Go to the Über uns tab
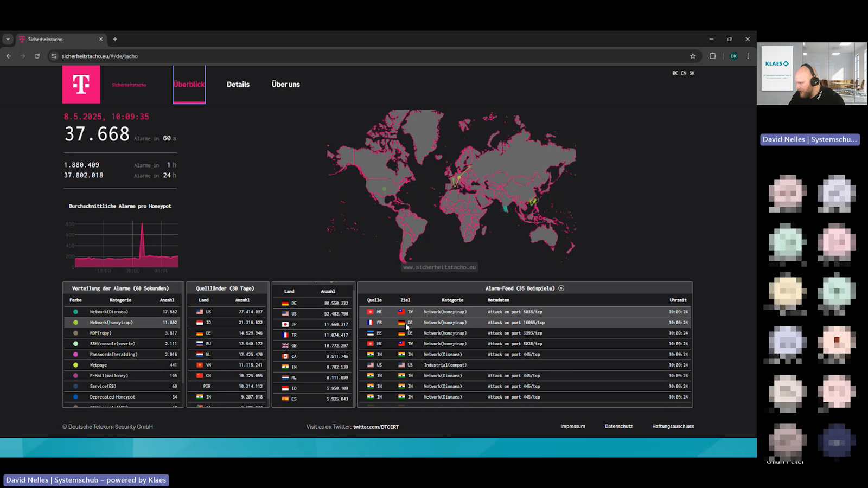 (x=285, y=85)
